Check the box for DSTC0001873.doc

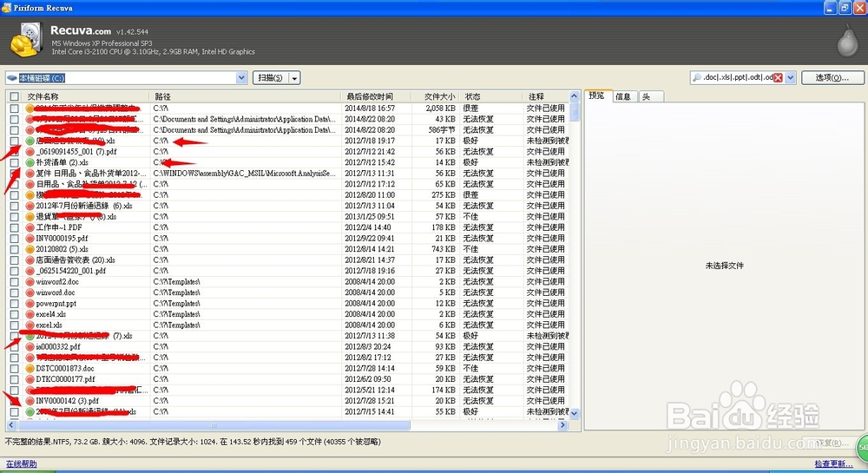pos(15,369)
